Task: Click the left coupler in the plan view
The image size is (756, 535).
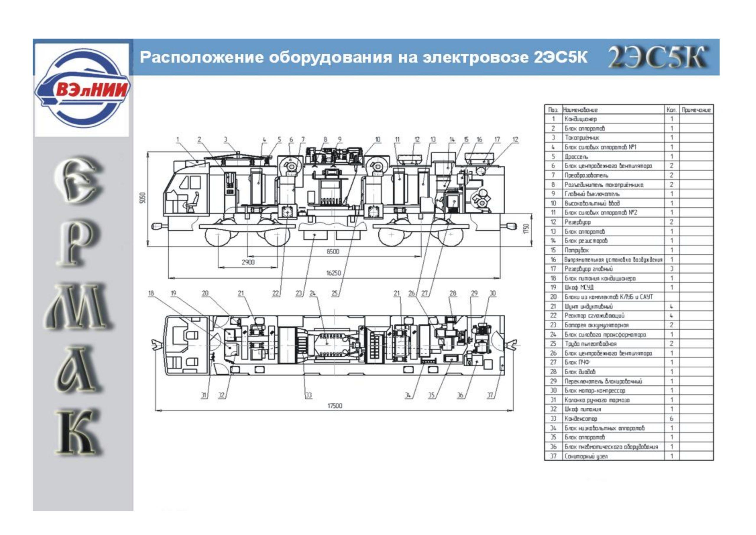Action: click(x=157, y=345)
